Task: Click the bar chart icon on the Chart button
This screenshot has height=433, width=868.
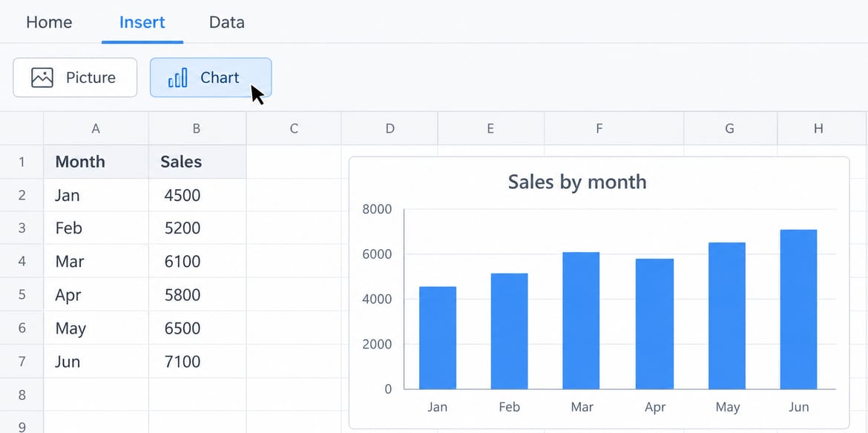Action: click(x=177, y=78)
